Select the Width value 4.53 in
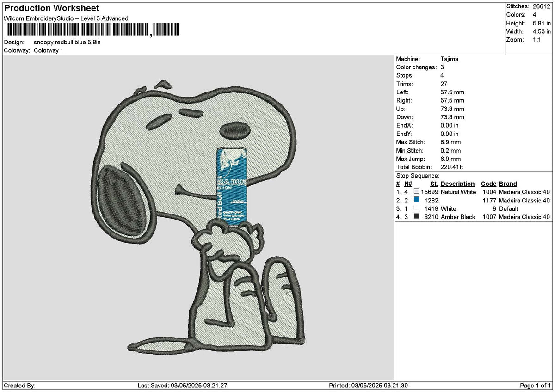Screen dimensions: 555x392 pos(542,31)
